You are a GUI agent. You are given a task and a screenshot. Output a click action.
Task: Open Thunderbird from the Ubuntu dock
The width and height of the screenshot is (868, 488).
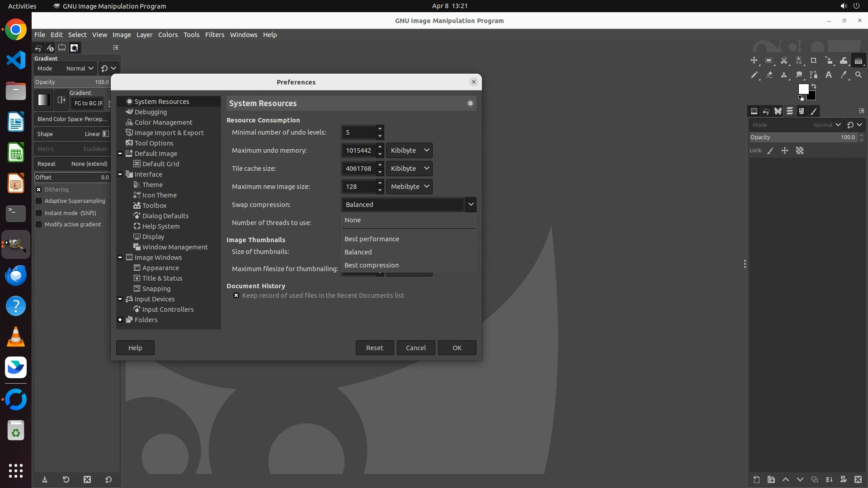click(x=16, y=276)
